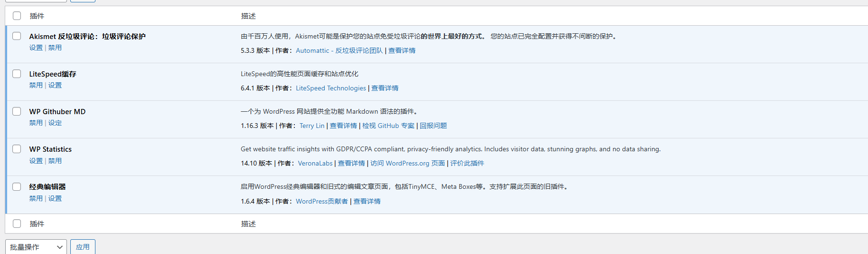The height and width of the screenshot is (254, 868).
Task: Open WP Githuber MD 设定 link
Action: 55,123
